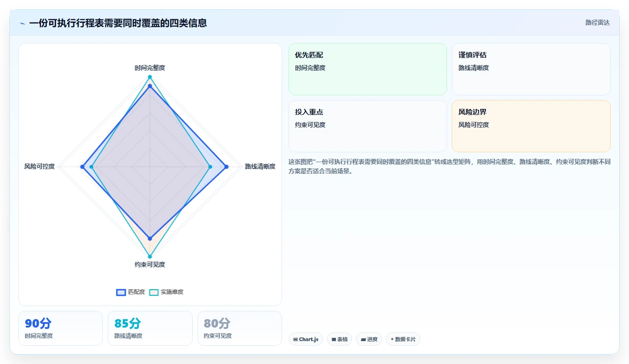Click the cyan data point at radar bottom

click(x=150, y=257)
